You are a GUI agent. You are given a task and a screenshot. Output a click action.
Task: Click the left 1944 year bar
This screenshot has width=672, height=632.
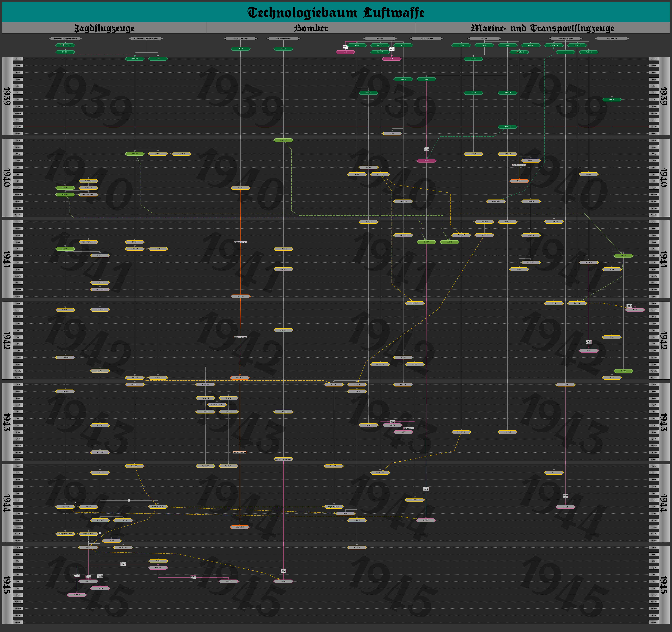[7, 503]
